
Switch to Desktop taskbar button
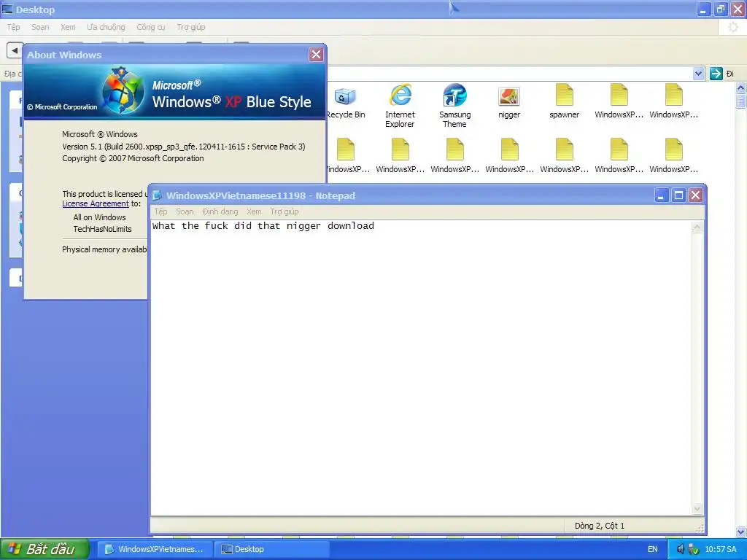[271, 549]
